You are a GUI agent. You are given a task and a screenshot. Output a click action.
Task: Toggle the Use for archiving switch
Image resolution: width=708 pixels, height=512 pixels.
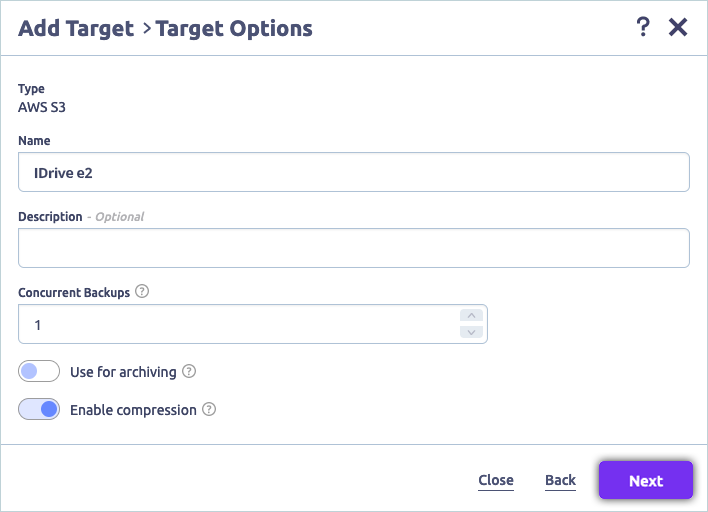(x=39, y=372)
